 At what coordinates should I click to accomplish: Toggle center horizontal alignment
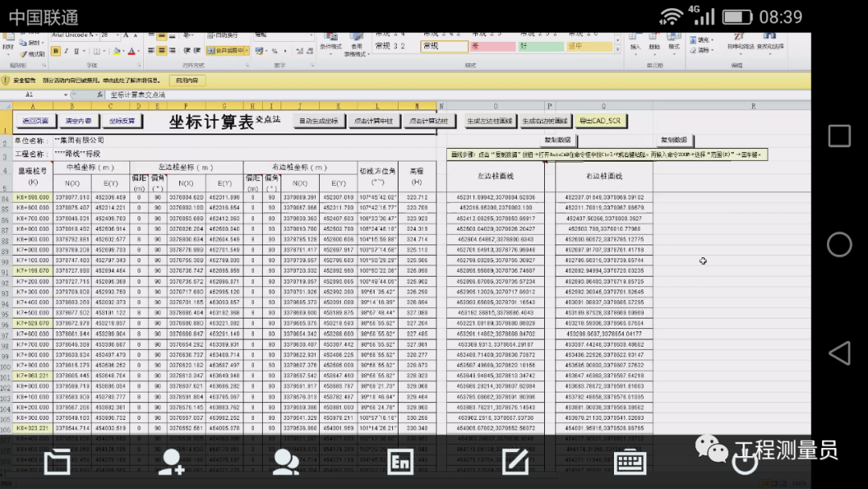[162, 51]
